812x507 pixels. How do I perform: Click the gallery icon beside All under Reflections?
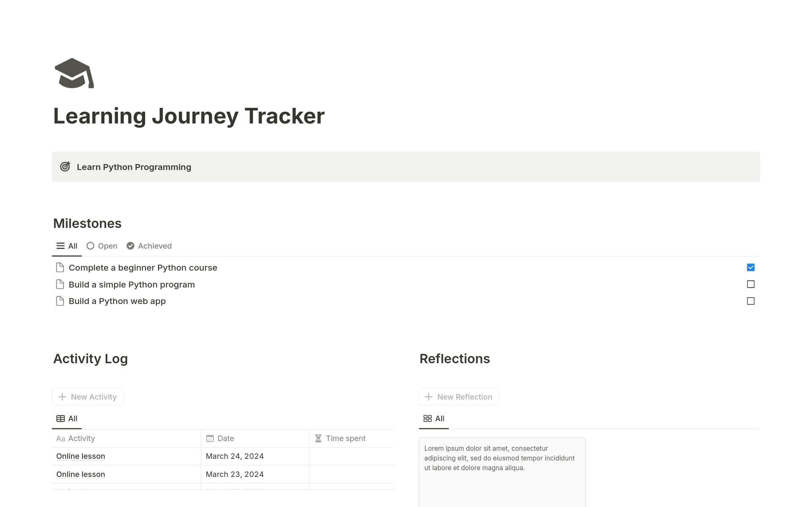(x=427, y=418)
